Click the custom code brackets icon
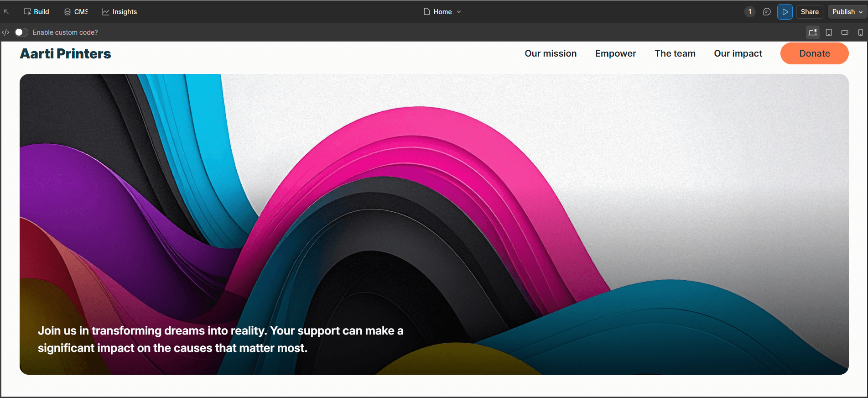868x398 pixels. 5,32
